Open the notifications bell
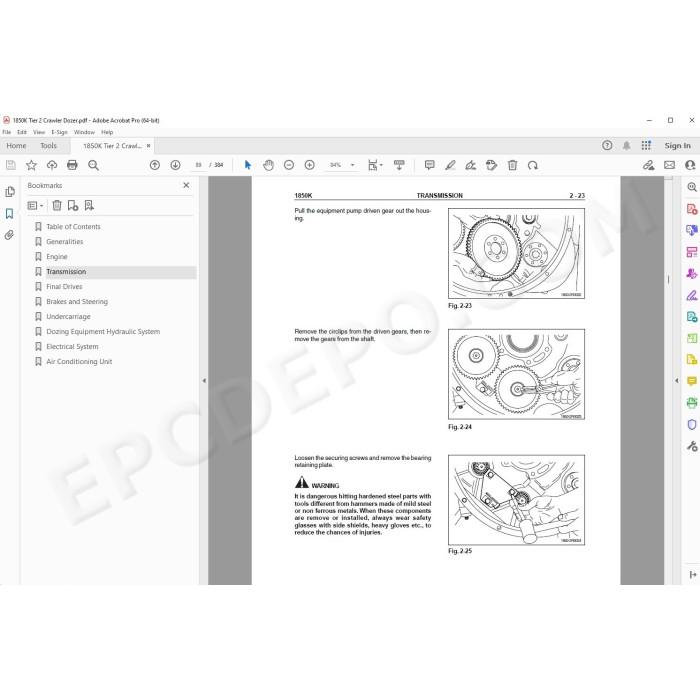This screenshot has height=700, width=700. click(x=627, y=146)
